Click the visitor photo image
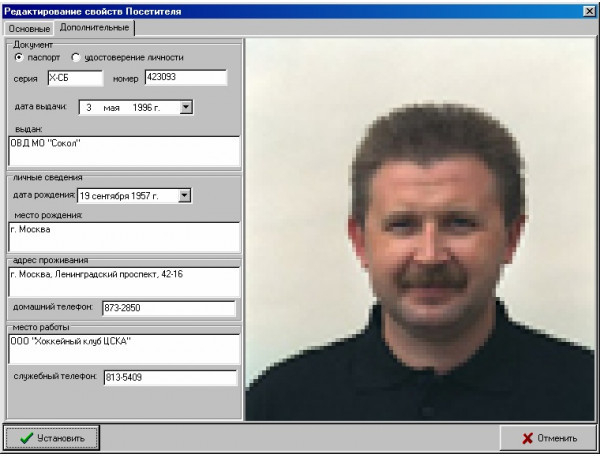 (x=421, y=229)
